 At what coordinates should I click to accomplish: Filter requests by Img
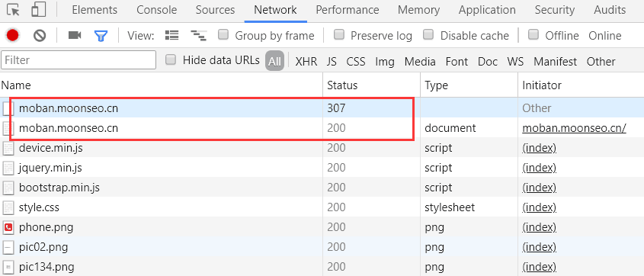click(385, 62)
